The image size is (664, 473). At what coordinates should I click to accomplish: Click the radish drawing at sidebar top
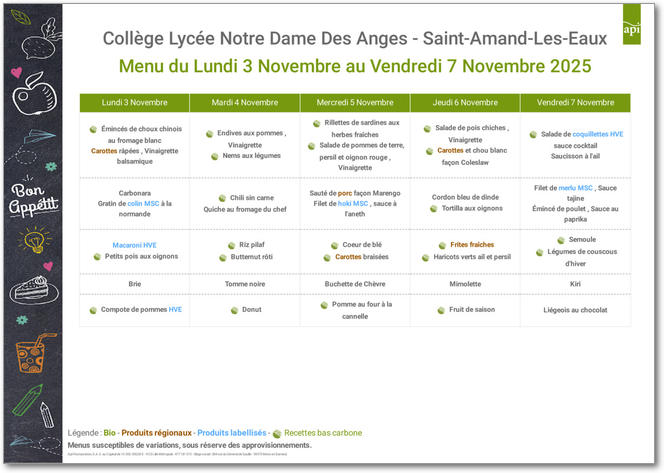click(36, 39)
